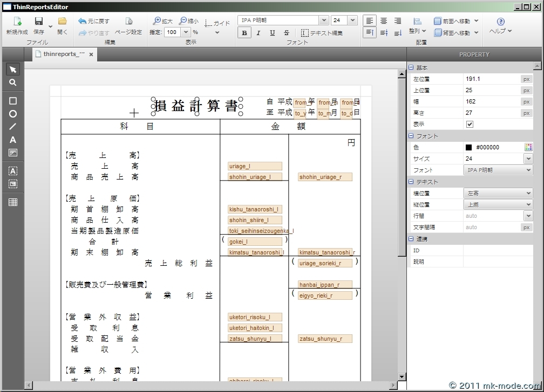Select the image insert tool
544x392 pixels.
pos(13,153)
